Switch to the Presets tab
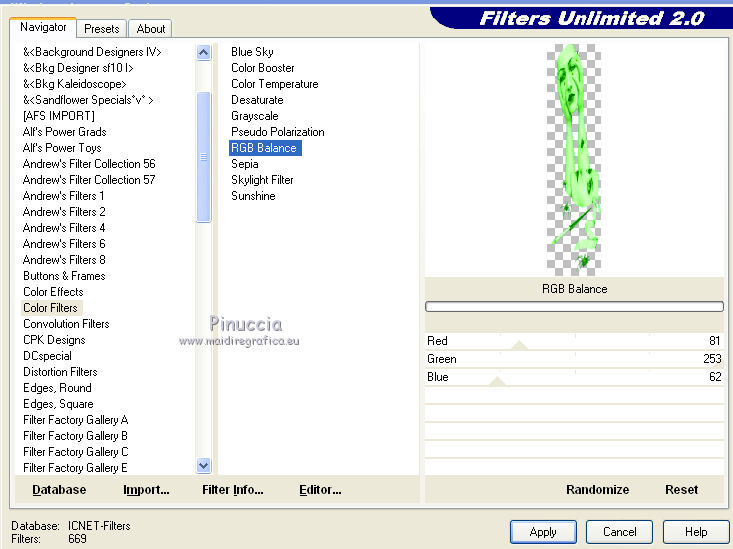The height and width of the screenshot is (549, 733). 101,29
